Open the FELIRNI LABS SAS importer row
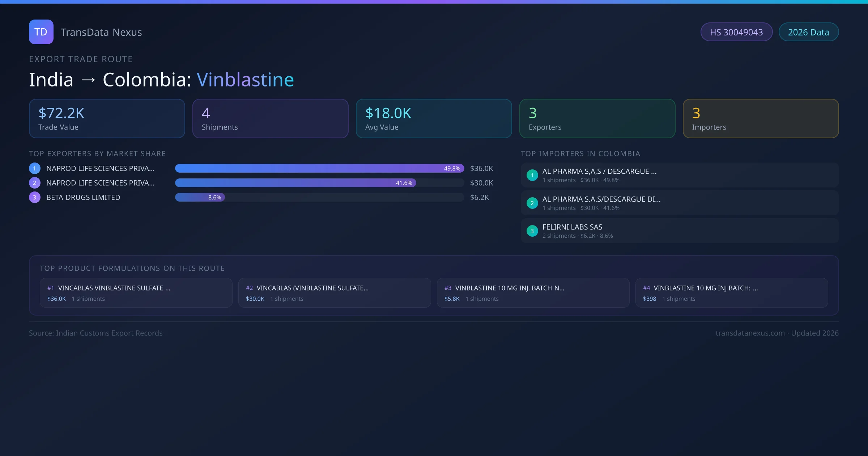The height and width of the screenshot is (456, 868). point(680,231)
